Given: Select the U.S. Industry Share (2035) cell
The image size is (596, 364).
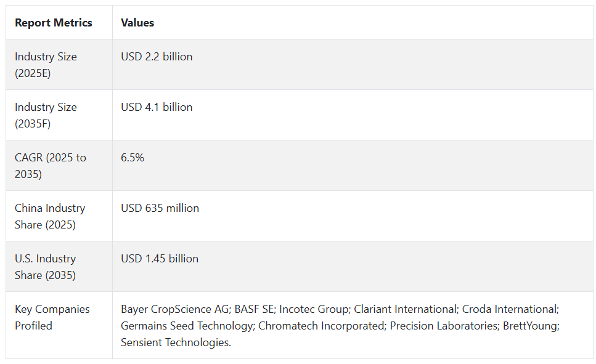Looking at the screenshot, I should tap(59, 267).
